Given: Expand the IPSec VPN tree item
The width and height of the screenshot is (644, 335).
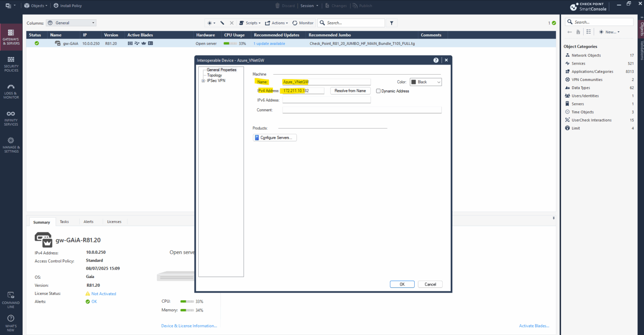Looking at the screenshot, I should point(203,81).
